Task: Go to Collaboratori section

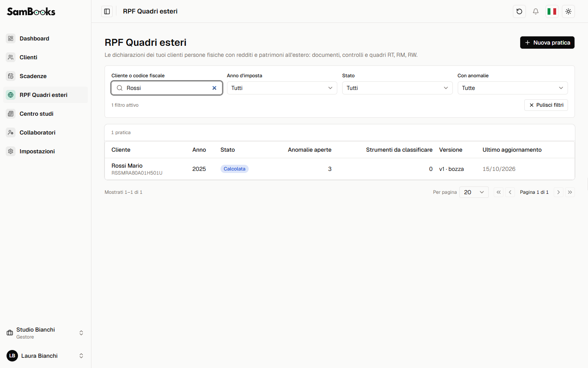Action: tap(46, 132)
